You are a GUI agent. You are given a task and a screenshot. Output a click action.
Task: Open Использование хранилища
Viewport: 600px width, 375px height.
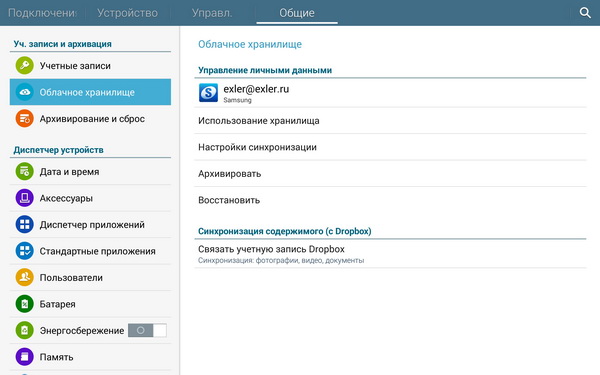[390, 121]
